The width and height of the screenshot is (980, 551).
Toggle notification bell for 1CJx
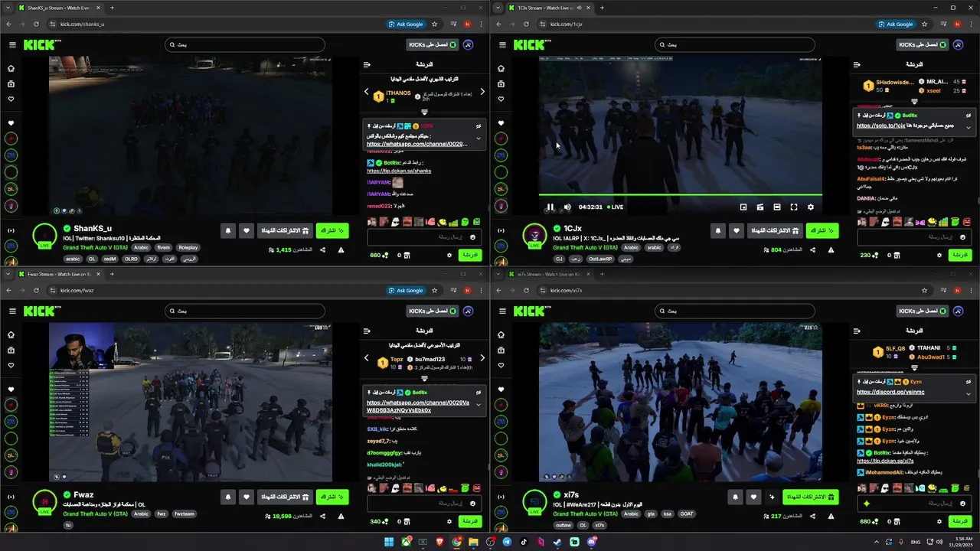click(718, 230)
